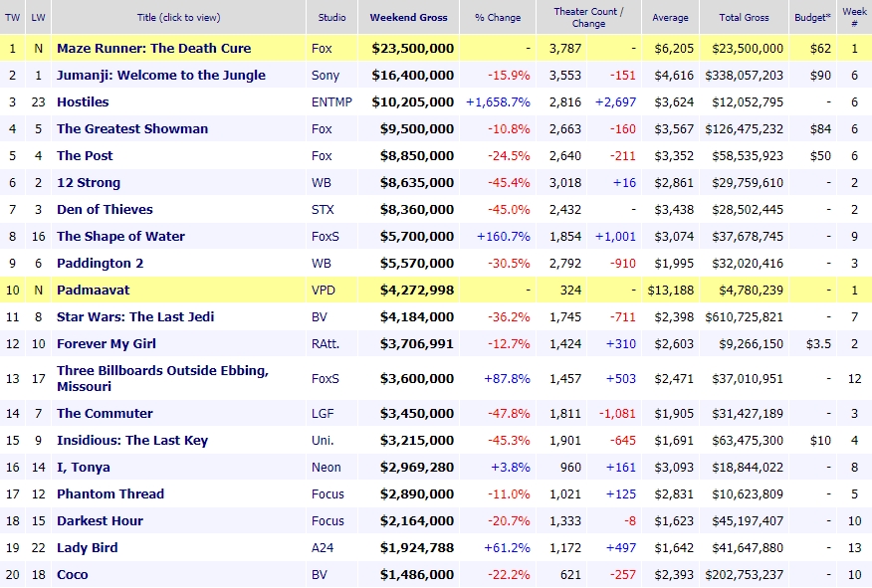The height and width of the screenshot is (588, 872).
Task: Sort by the LW column header
Action: pyautogui.click(x=39, y=17)
